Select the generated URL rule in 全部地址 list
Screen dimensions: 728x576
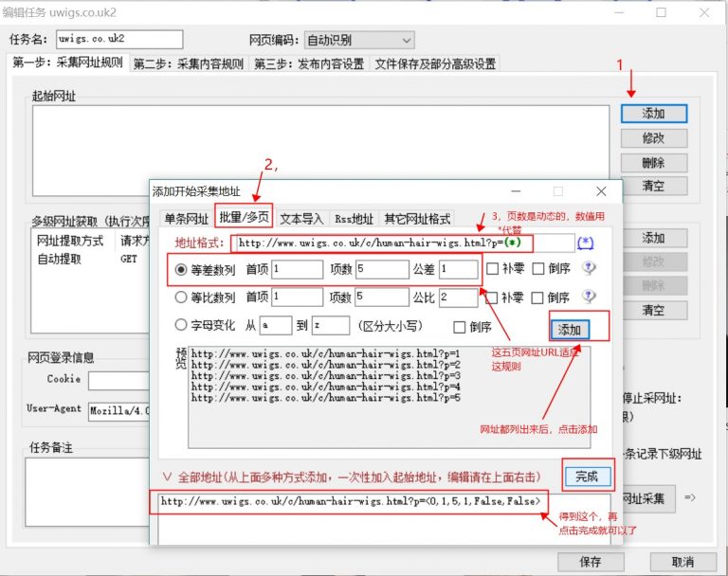pyautogui.click(x=351, y=501)
